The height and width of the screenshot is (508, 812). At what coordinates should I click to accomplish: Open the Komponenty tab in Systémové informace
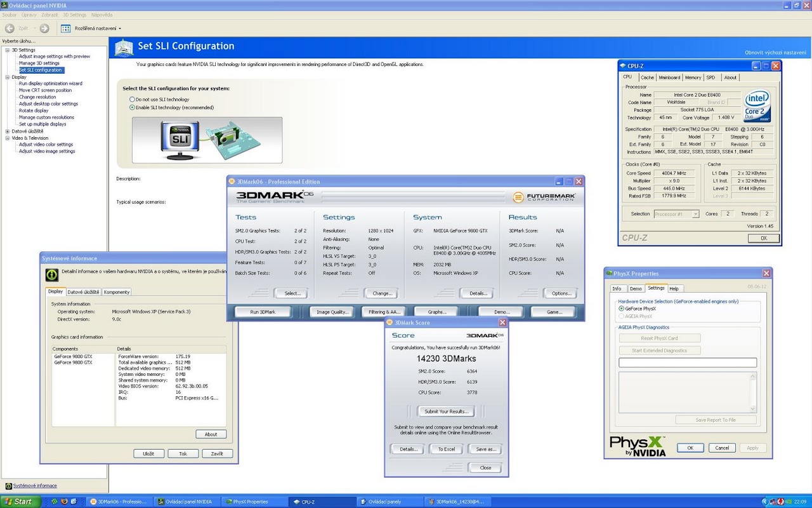click(x=117, y=292)
